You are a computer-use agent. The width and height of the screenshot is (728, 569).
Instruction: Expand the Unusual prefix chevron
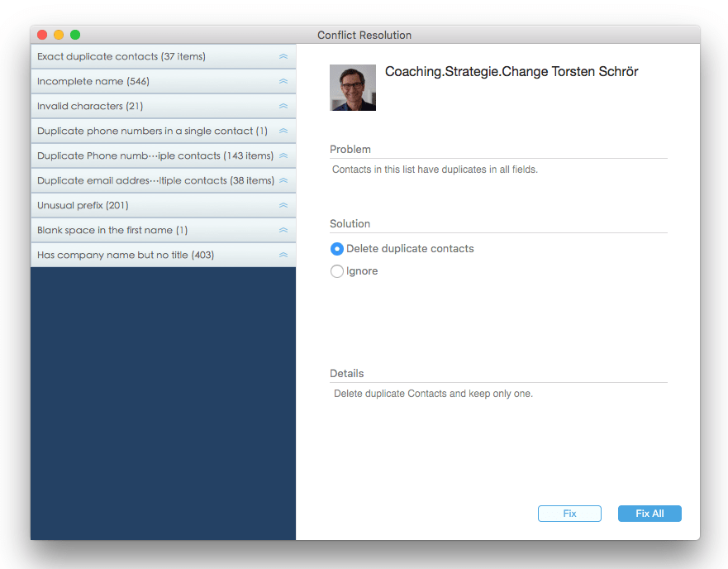[283, 206]
